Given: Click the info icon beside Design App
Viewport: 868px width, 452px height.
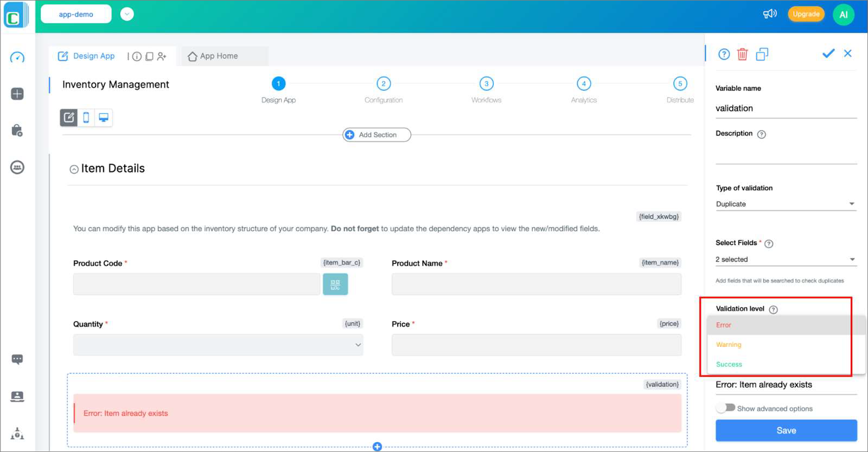Looking at the screenshot, I should pyautogui.click(x=137, y=56).
